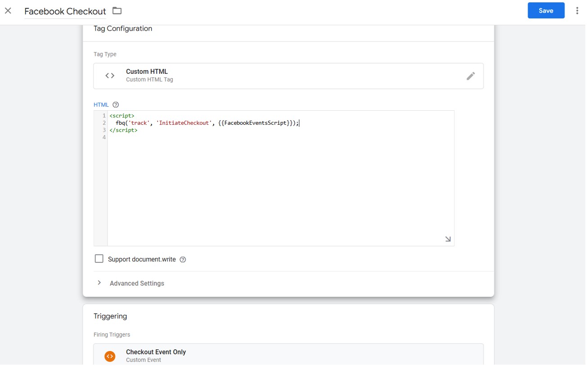Viewport: 588px width, 366px height.
Task: Close the tag editor with X icon
Action: click(x=8, y=11)
